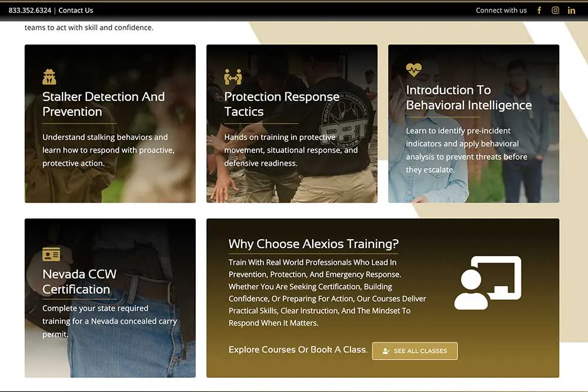The height and width of the screenshot is (392, 588).
Task: Click 'Learn to identify pre-incident' description
Action: click(x=466, y=150)
